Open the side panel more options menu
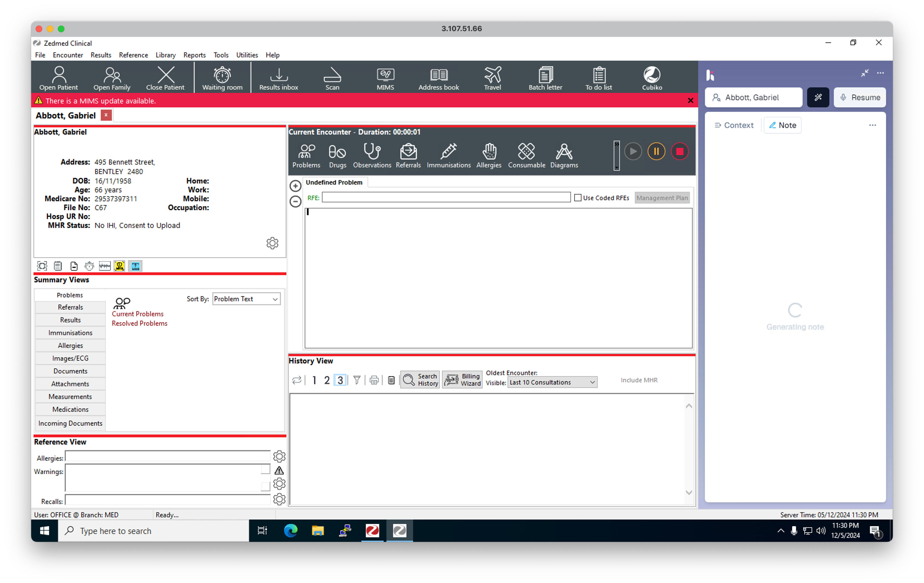This screenshot has height=583, width=924. tap(880, 73)
